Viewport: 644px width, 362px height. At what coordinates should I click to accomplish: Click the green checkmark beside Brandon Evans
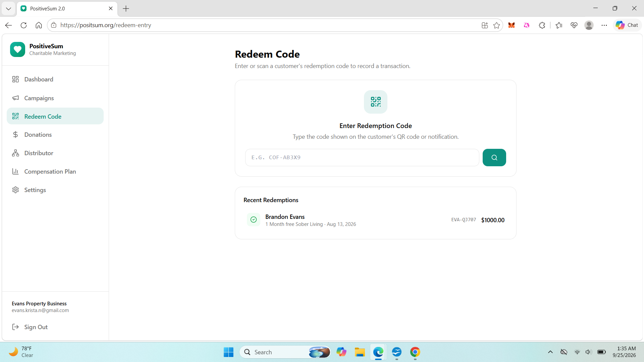254,220
